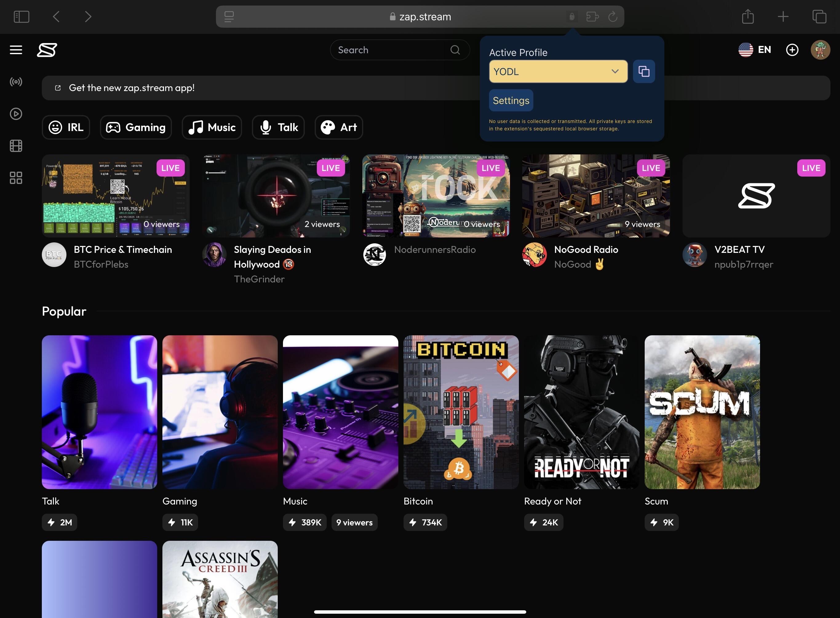Open NoderunnersRadio live stream thumbnail
The image size is (840, 618).
[x=436, y=196]
